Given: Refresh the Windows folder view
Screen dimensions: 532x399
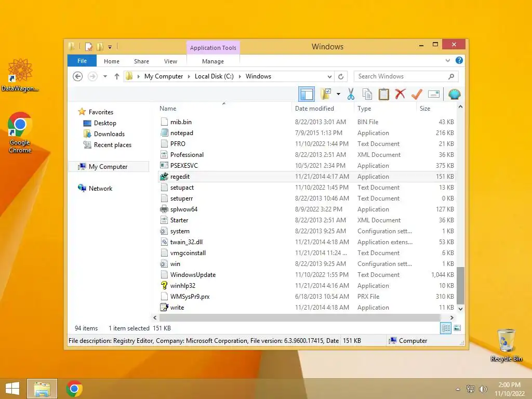Looking at the screenshot, I should (341, 76).
